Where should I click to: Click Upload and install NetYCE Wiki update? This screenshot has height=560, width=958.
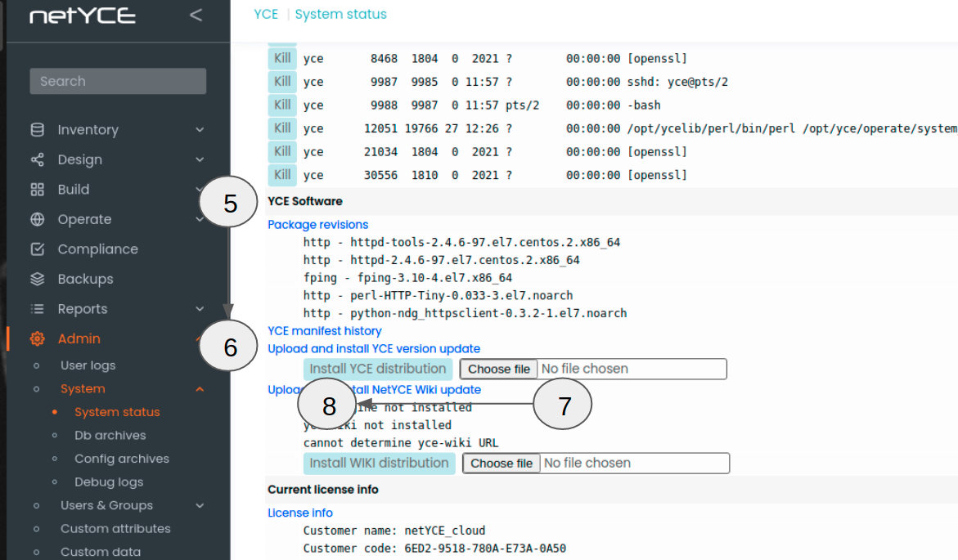click(374, 390)
